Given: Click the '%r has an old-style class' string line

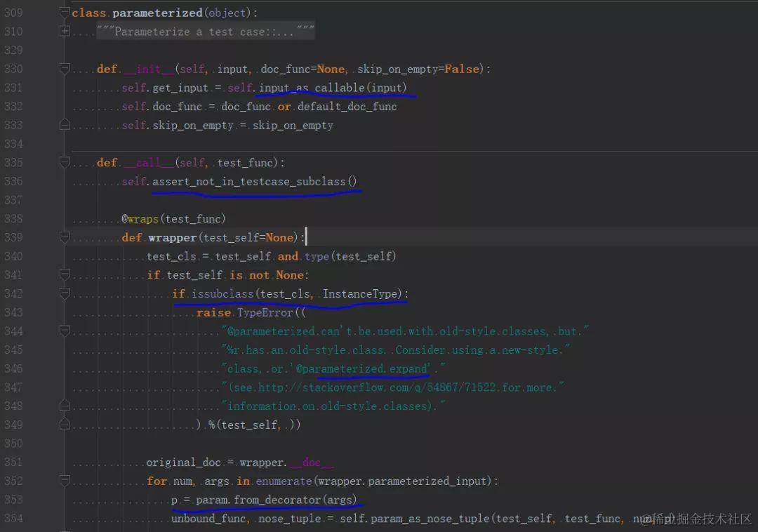Looking at the screenshot, I should (395, 350).
